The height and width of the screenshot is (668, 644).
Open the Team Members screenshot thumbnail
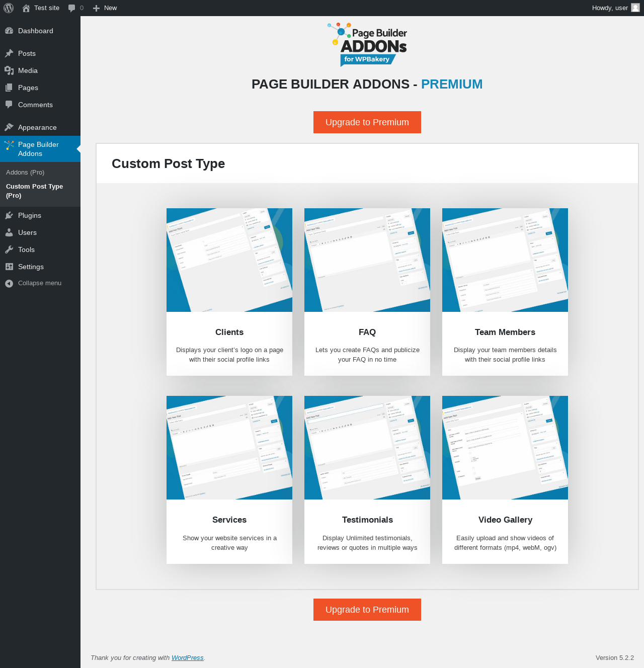click(x=505, y=260)
